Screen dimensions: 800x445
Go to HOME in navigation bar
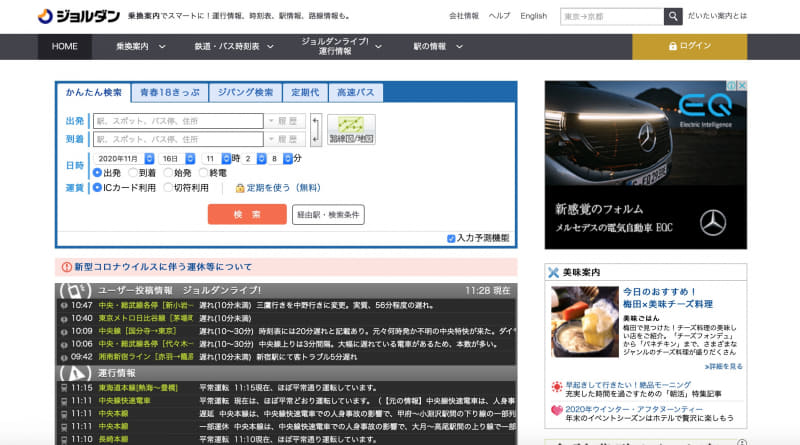click(x=65, y=46)
